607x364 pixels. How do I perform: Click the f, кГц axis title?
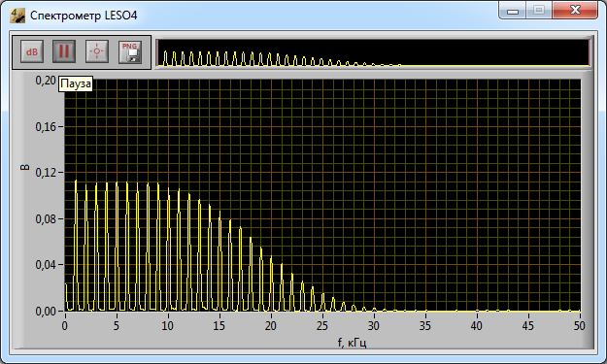352,343
